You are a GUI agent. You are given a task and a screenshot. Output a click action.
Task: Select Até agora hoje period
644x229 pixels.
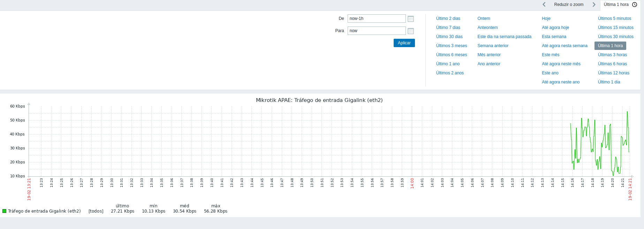click(555, 28)
